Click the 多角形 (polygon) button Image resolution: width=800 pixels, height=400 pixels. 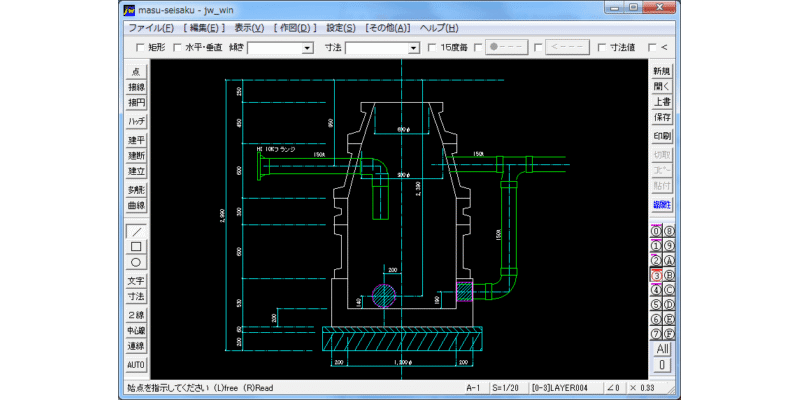136,190
